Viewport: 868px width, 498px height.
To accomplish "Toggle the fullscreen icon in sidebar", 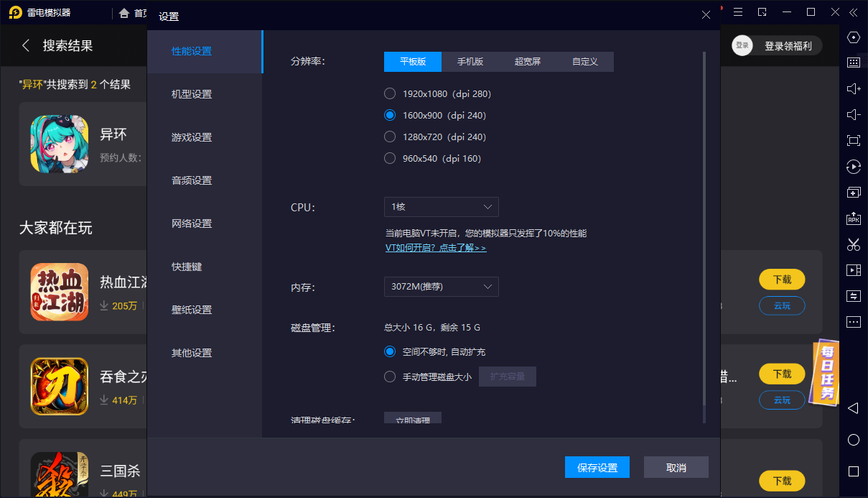I will (853, 140).
